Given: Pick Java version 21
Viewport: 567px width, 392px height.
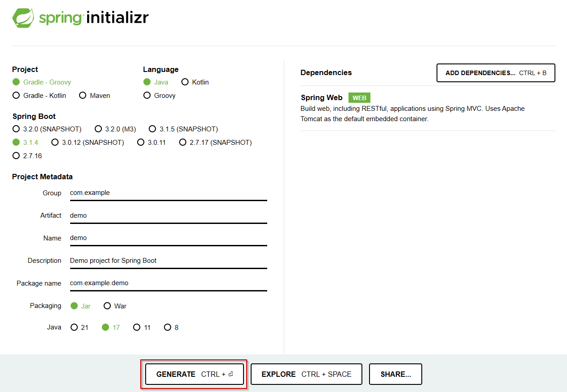Looking at the screenshot, I should (80, 328).
